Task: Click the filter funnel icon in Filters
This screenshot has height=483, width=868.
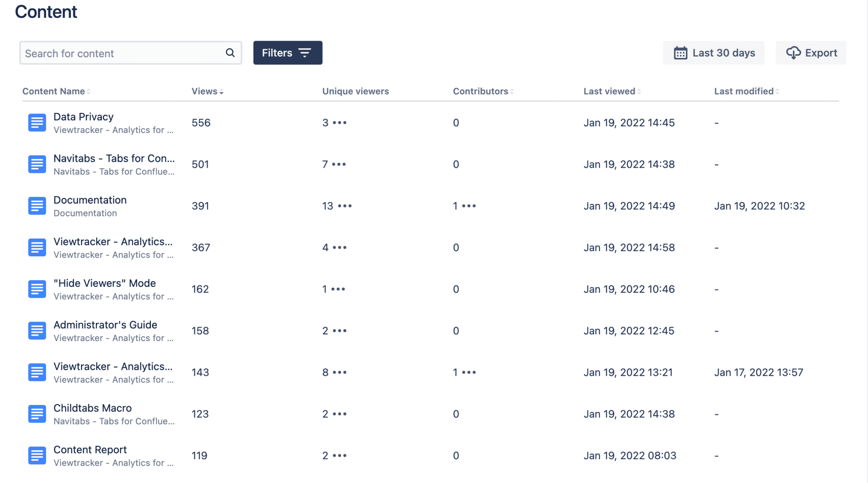Action: tap(305, 53)
